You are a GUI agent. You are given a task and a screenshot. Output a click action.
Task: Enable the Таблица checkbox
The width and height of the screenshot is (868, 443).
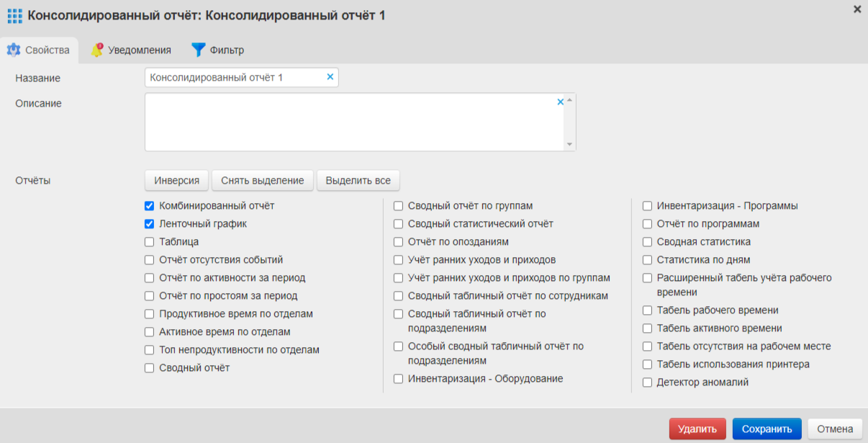[149, 241]
